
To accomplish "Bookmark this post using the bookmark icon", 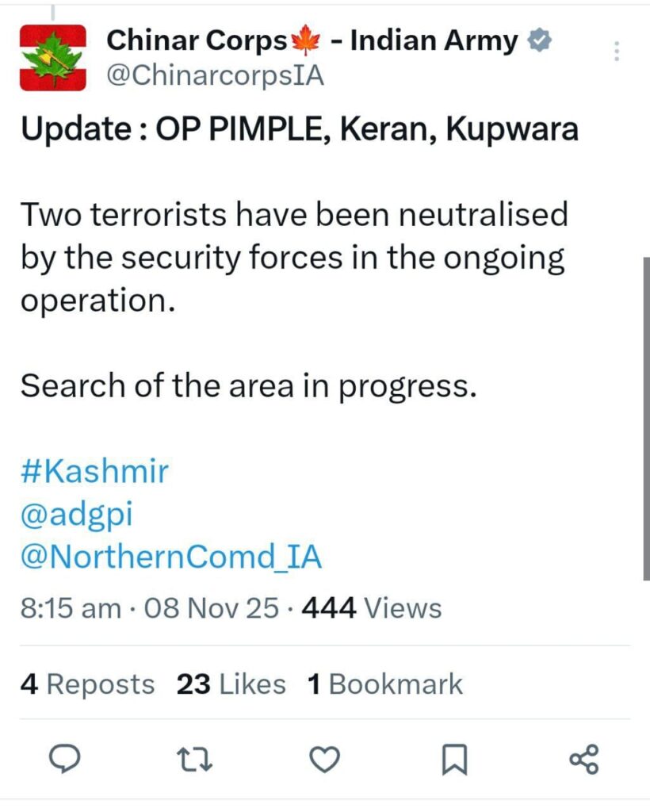I will 453,761.
